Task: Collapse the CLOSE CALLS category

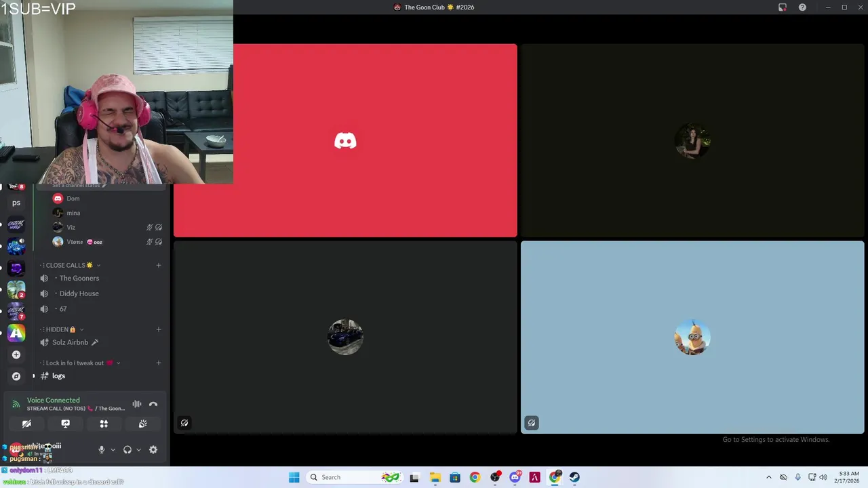Action: pyautogui.click(x=68, y=265)
